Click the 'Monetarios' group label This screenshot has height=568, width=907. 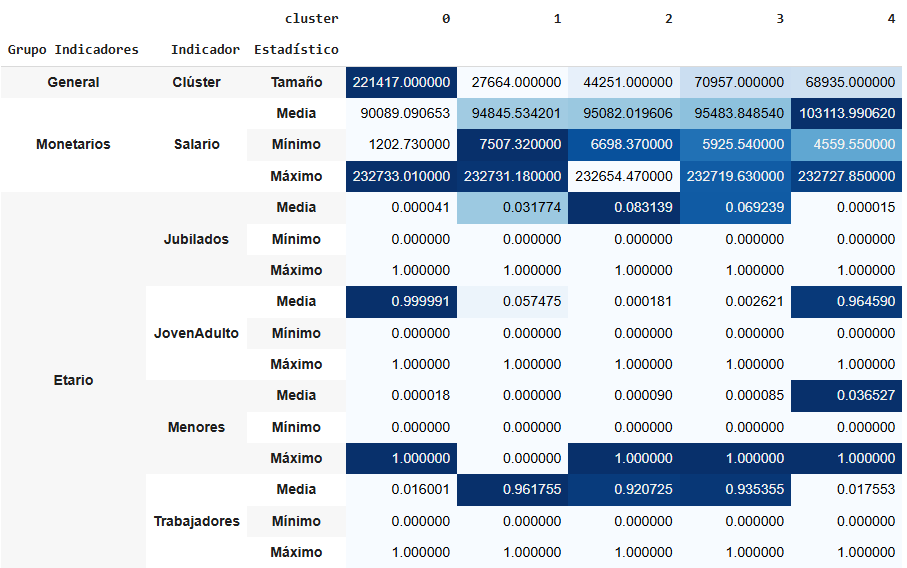click(x=73, y=144)
